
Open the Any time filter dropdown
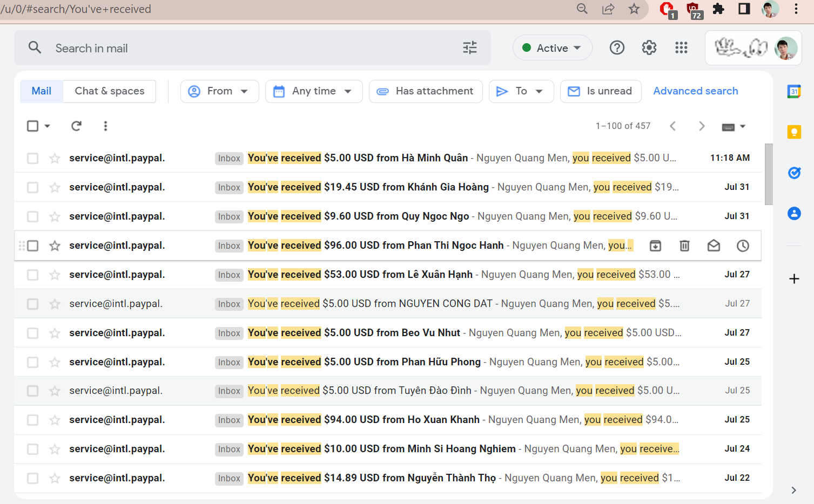pos(314,91)
